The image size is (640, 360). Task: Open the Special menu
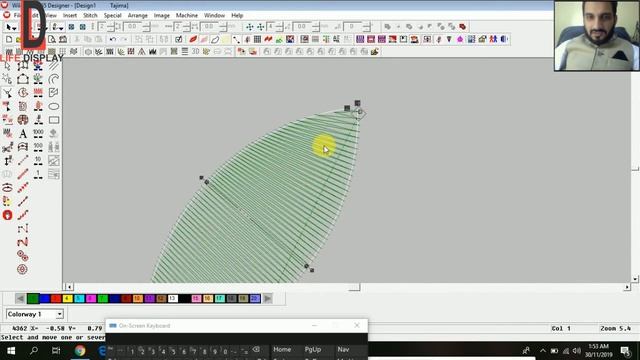pyautogui.click(x=113, y=16)
